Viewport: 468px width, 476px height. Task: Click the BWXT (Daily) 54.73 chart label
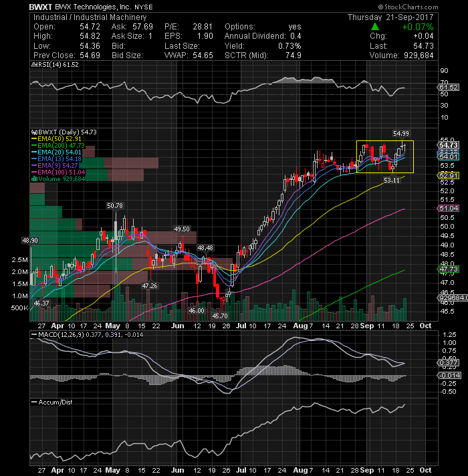point(64,132)
